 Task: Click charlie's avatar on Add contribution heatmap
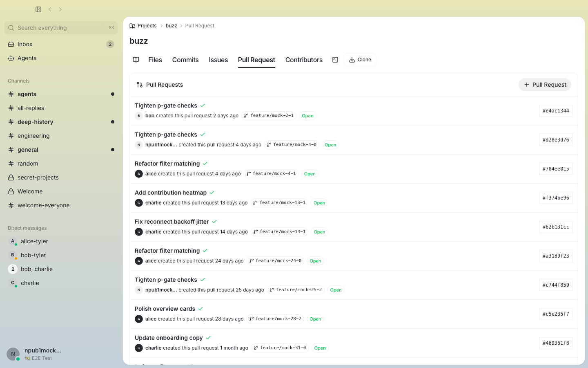pos(139,203)
